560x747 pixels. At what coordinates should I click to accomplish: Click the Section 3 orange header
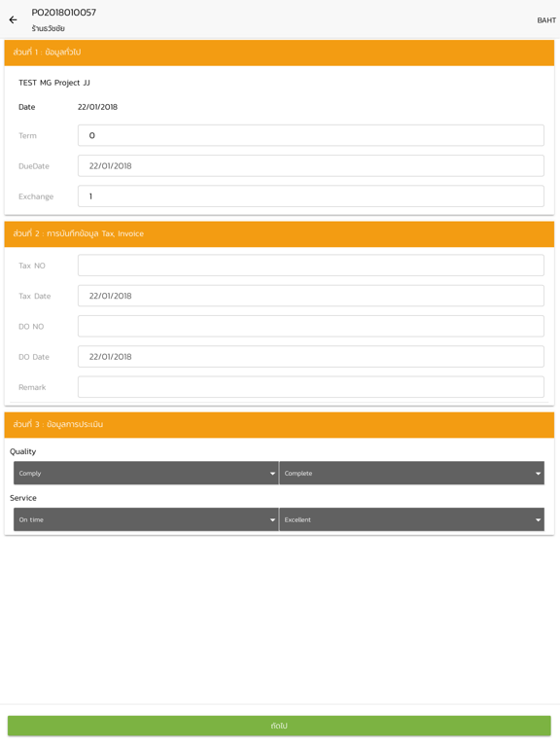(279, 425)
